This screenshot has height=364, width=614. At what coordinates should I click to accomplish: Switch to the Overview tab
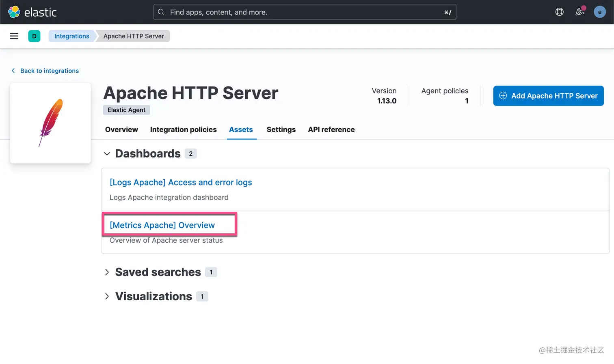click(121, 129)
